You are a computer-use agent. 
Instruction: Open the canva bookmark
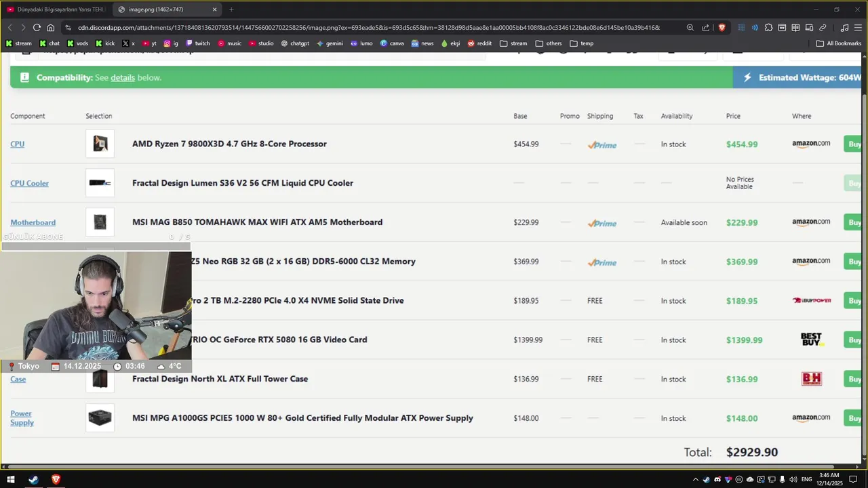(392, 43)
